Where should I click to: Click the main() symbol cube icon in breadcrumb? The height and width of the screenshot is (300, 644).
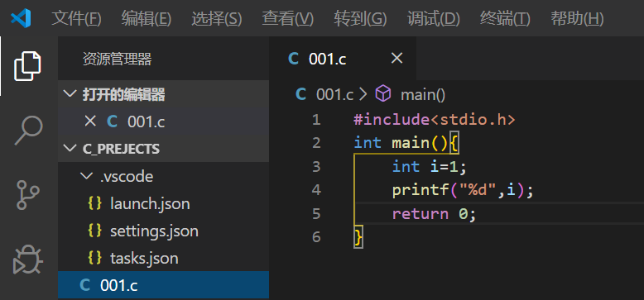pyautogui.click(x=383, y=94)
